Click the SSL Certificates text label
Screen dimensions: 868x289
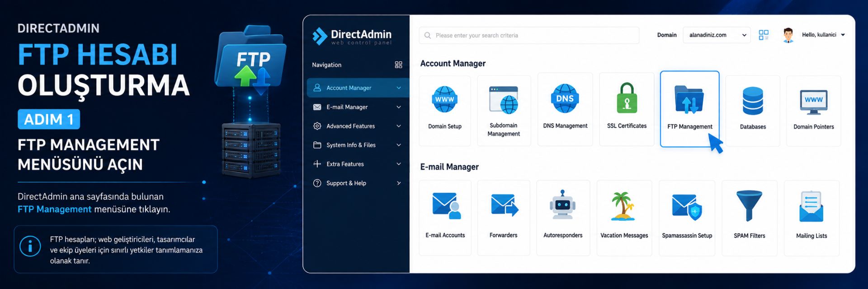coord(627,126)
